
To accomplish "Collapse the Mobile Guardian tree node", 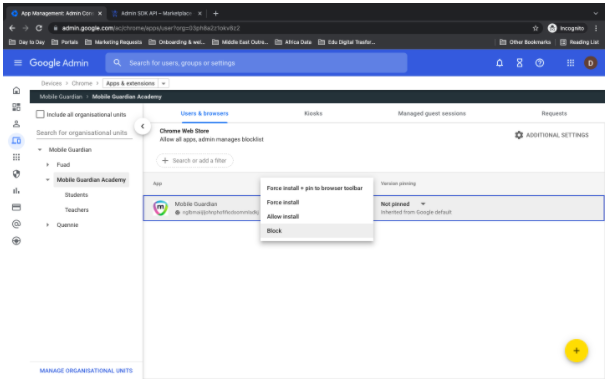I will tap(40, 150).
